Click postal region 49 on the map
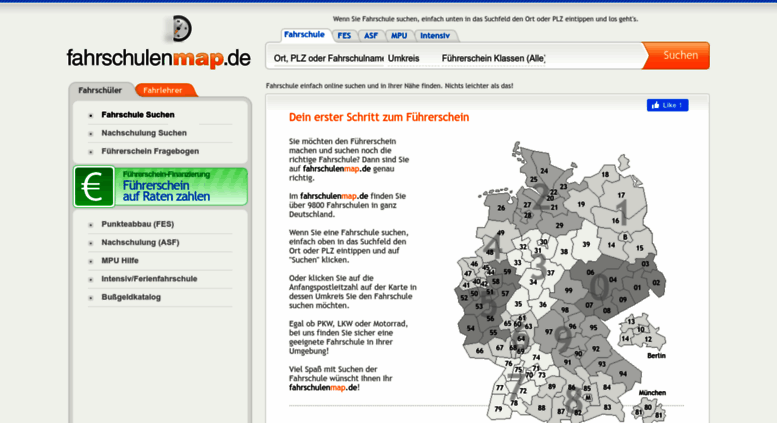This screenshot has width=777, height=423. [x=500, y=233]
